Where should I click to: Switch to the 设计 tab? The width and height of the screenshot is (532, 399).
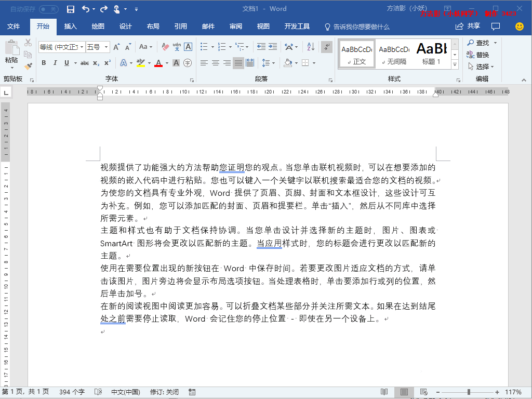click(x=126, y=26)
